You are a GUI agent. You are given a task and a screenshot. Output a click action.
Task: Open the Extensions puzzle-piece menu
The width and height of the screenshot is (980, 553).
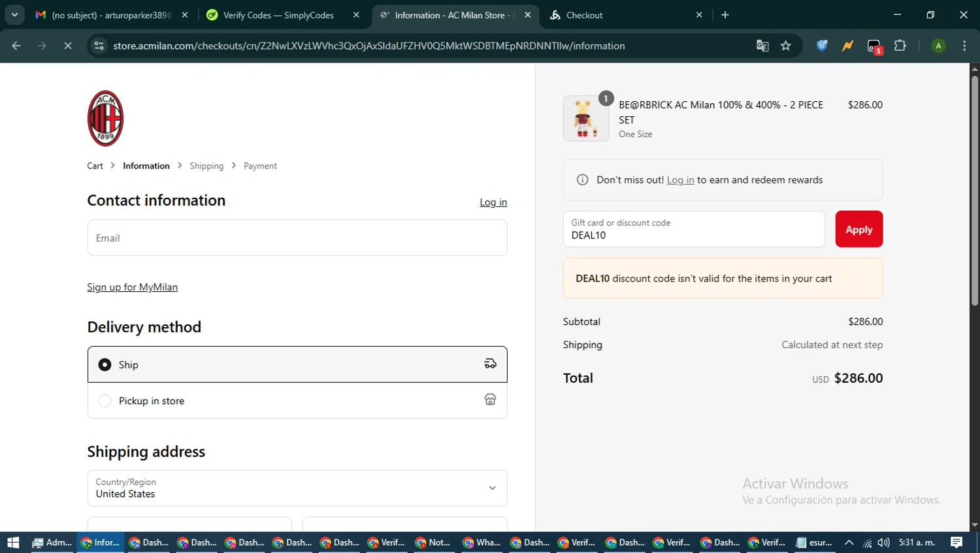click(900, 46)
